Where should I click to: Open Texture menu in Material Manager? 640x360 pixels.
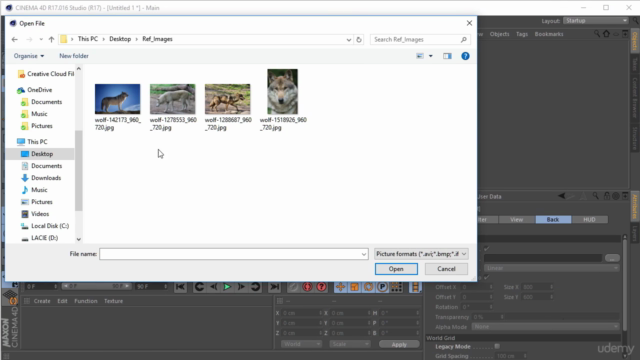pyautogui.click(x=113, y=301)
